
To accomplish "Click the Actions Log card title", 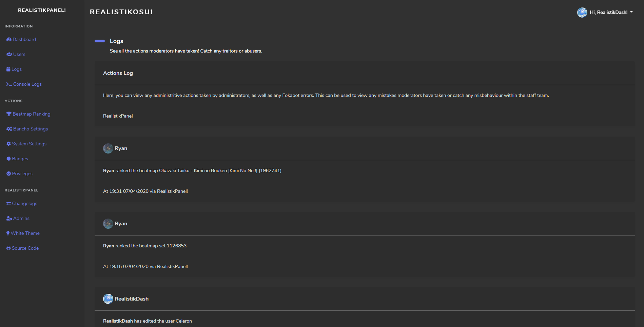I will click(118, 73).
